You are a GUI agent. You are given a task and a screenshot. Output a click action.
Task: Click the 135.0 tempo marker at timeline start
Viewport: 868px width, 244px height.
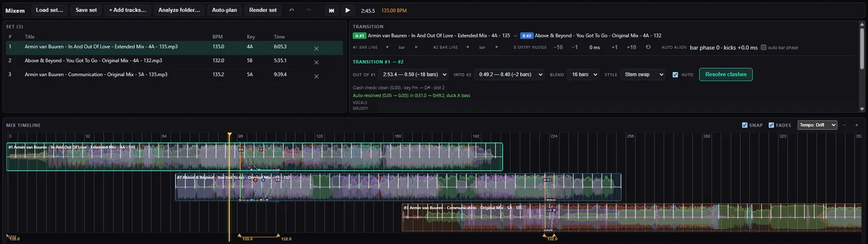tap(14, 239)
